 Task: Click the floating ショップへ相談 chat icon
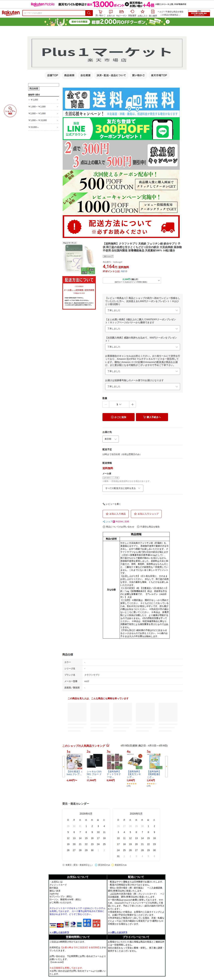10,111
